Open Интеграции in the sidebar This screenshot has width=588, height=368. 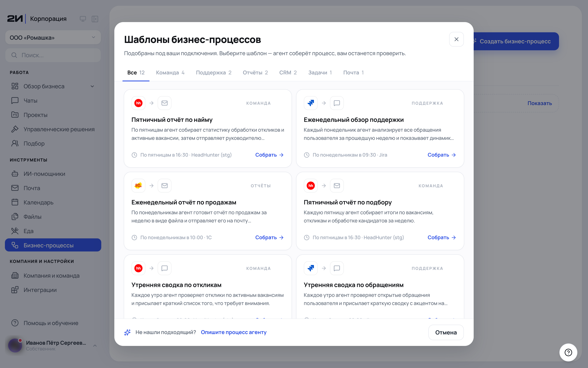(x=53, y=290)
